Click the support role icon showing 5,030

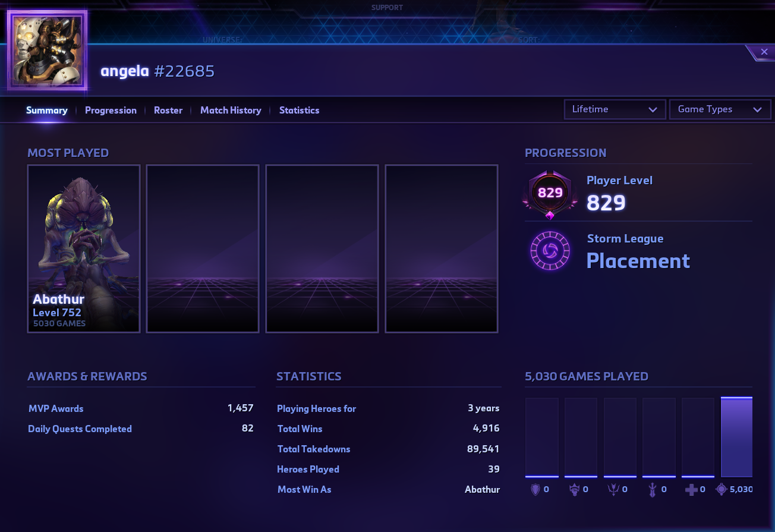pos(722,490)
